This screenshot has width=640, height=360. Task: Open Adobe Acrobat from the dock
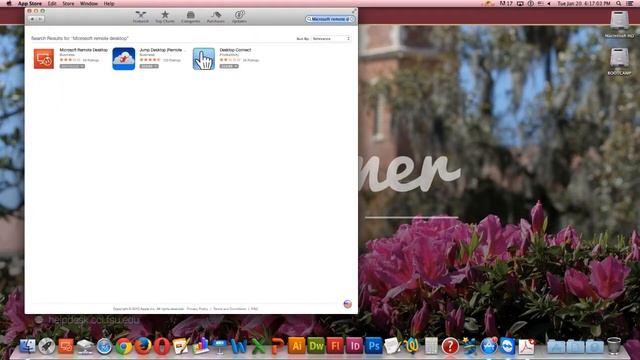pyautogui.click(x=527, y=346)
